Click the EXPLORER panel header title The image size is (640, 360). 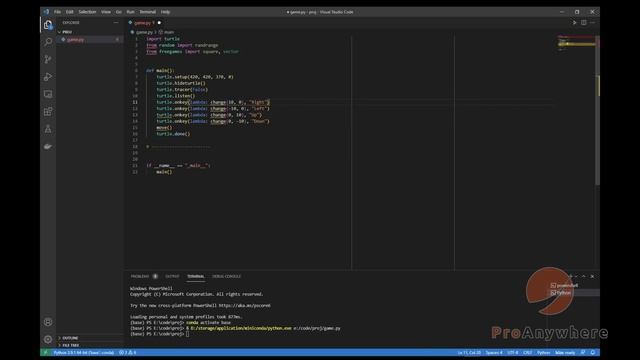tap(71, 23)
